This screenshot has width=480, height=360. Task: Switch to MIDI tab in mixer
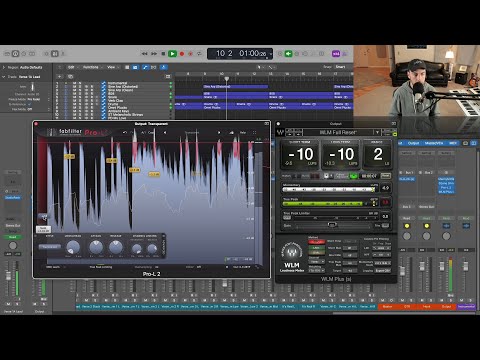pyautogui.click(x=453, y=143)
